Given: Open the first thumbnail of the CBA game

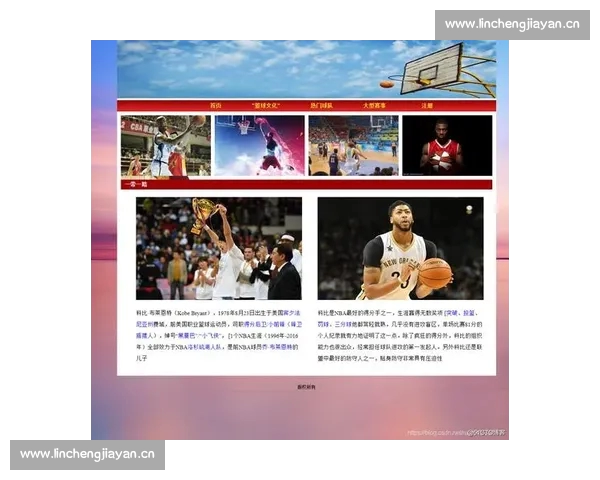Looking at the screenshot, I should pos(165,146).
